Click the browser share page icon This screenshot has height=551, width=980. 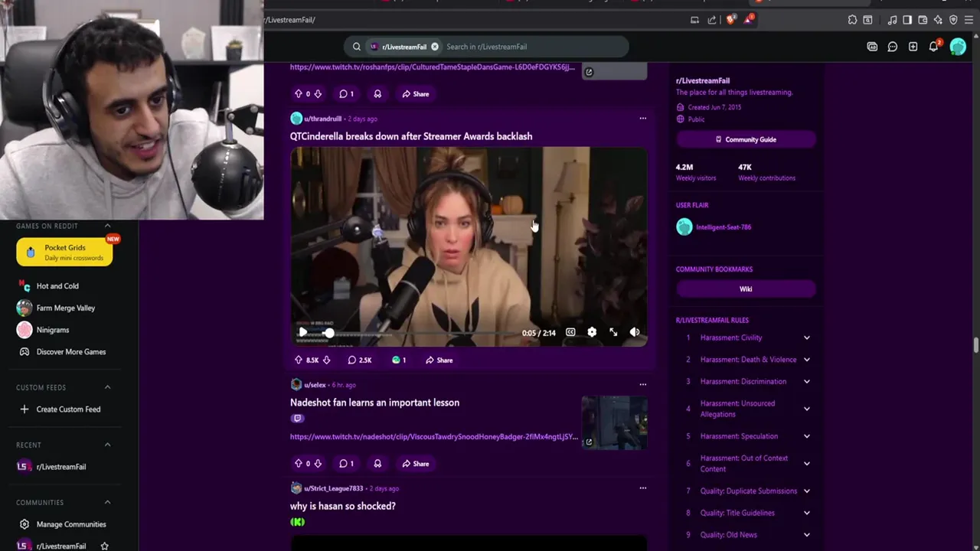pyautogui.click(x=712, y=20)
